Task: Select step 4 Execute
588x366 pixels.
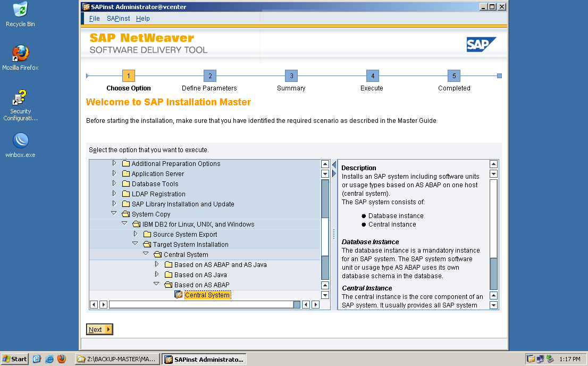Action: click(x=373, y=76)
